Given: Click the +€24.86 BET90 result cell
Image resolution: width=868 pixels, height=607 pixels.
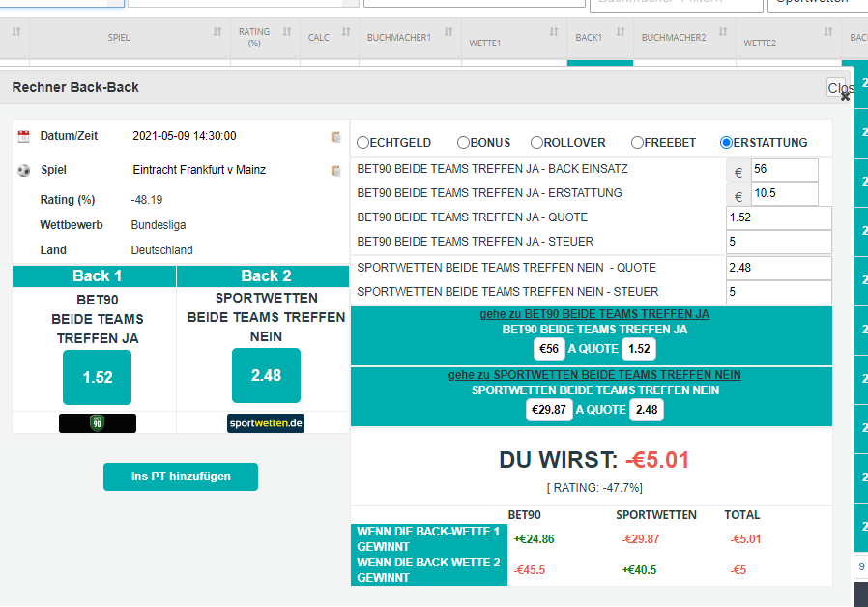Looking at the screenshot, I should [535, 539].
